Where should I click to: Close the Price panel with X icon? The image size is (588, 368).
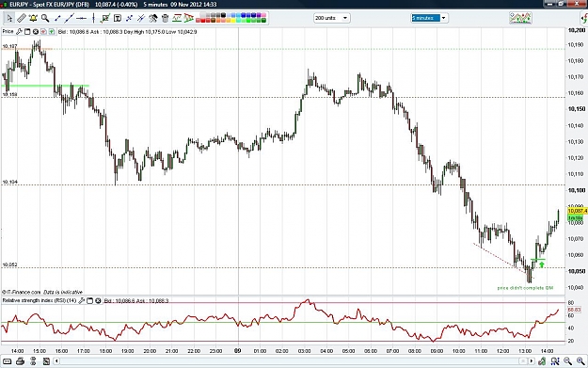click(36, 31)
